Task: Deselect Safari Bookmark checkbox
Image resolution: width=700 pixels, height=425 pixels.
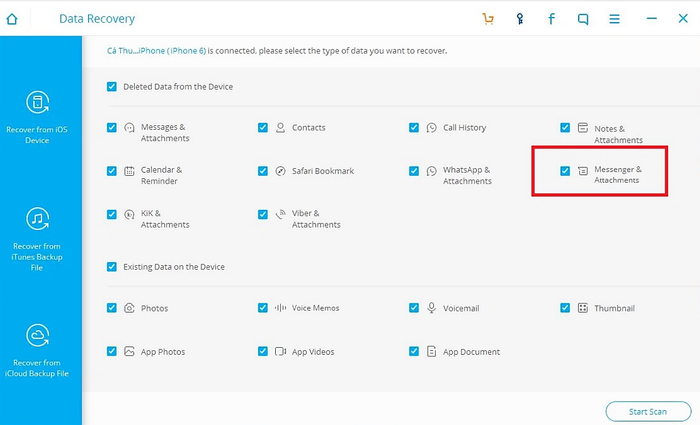Action: [263, 171]
